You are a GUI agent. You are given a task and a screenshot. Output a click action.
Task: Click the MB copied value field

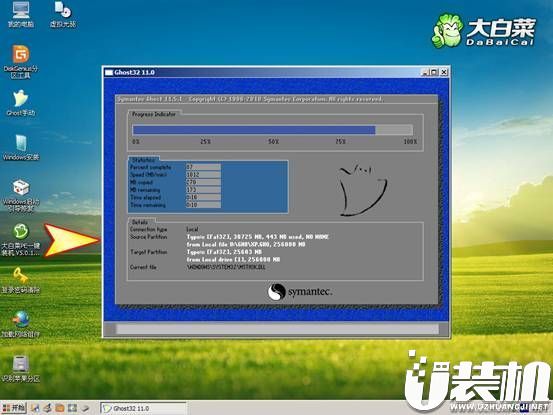click(x=203, y=182)
